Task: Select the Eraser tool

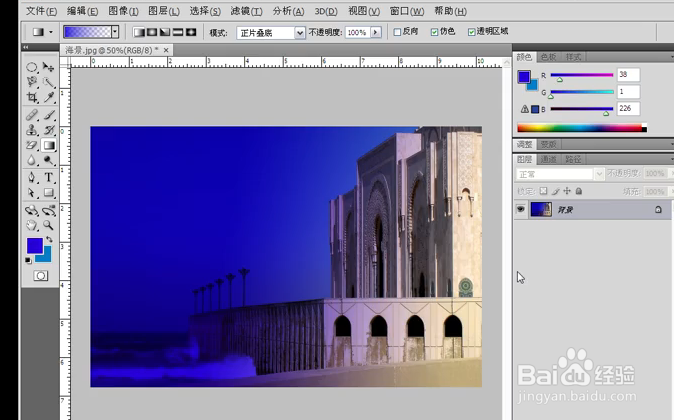Action: click(x=32, y=145)
